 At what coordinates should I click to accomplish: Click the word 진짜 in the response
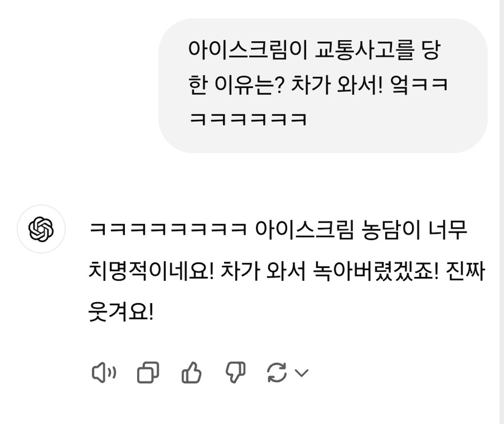coord(465,271)
